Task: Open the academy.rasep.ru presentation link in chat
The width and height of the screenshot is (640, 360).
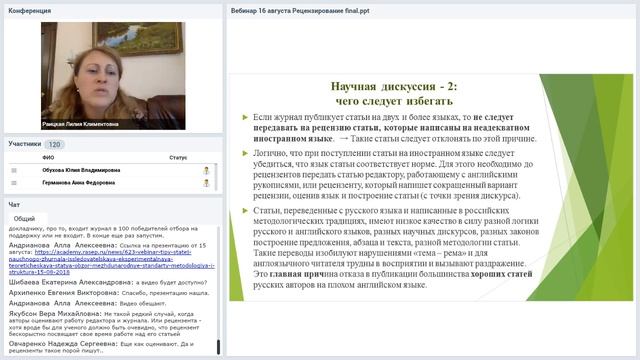Action: 111,262
